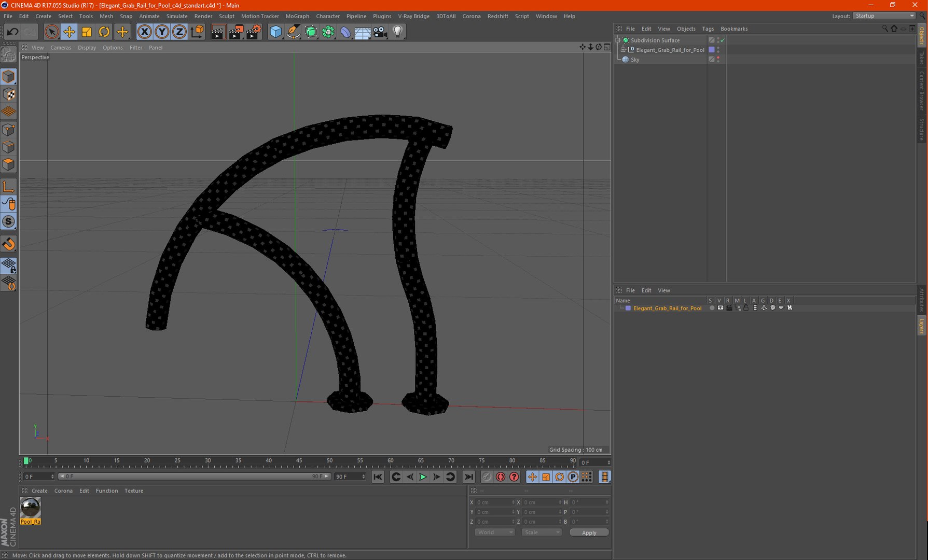Click the Apply button

pos(589,533)
